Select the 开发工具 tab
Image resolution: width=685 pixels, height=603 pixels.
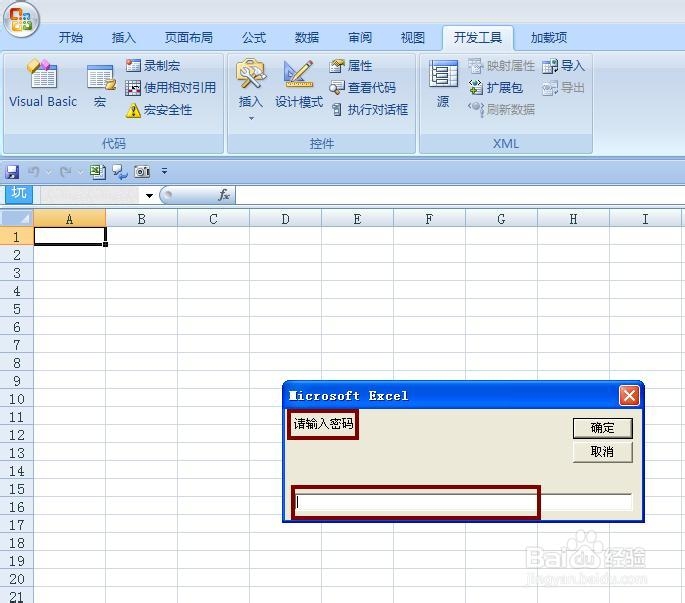478,38
